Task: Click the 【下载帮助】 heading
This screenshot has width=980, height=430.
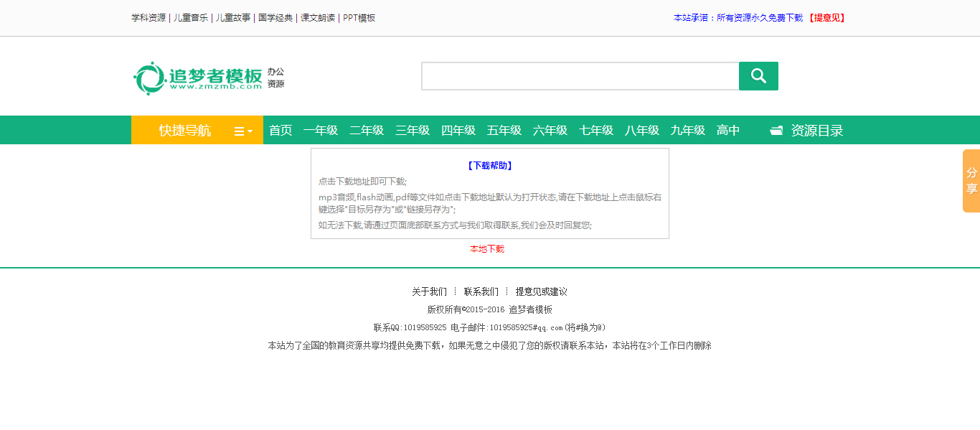Action: [490, 166]
